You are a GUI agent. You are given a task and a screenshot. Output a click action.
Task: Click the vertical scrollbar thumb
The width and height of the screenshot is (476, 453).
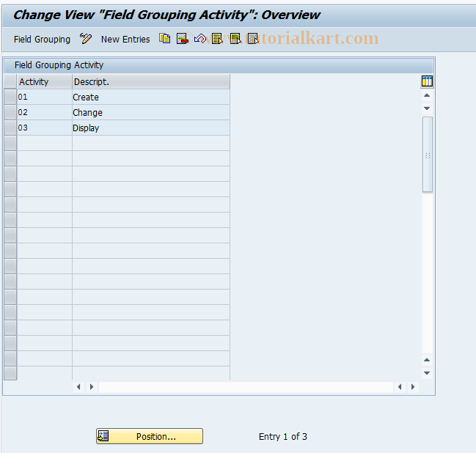pyautogui.click(x=428, y=155)
